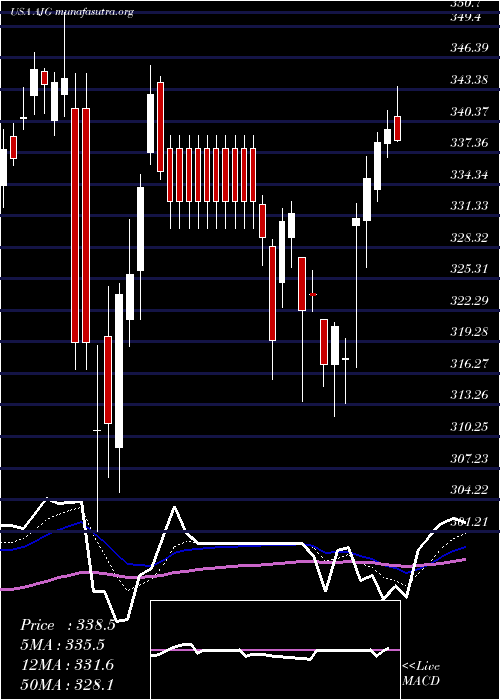Click the 307.23 price axis label
This screenshot has height=700, width=500.
[469, 458]
